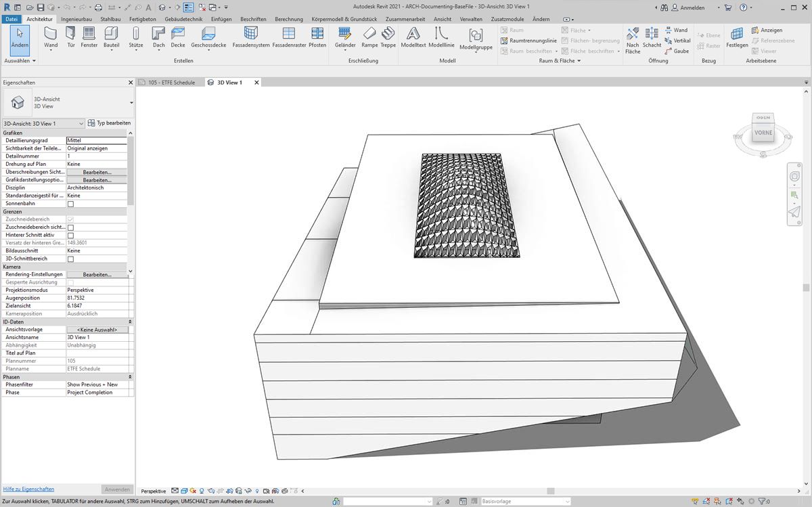812x507 pixels.
Task: Select the Rampe ramp tool
Action: tap(369, 37)
